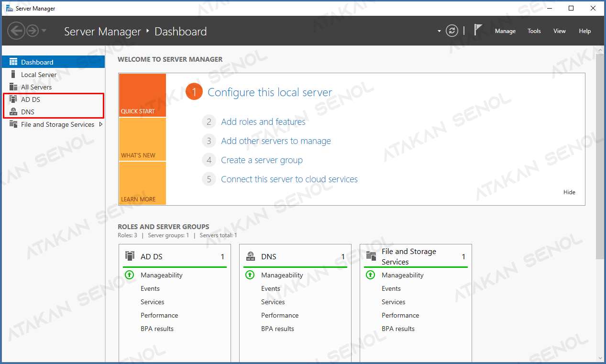Expand File and Storage Services arrow
This screenshot has width=606, height=364.
point(100,124)
